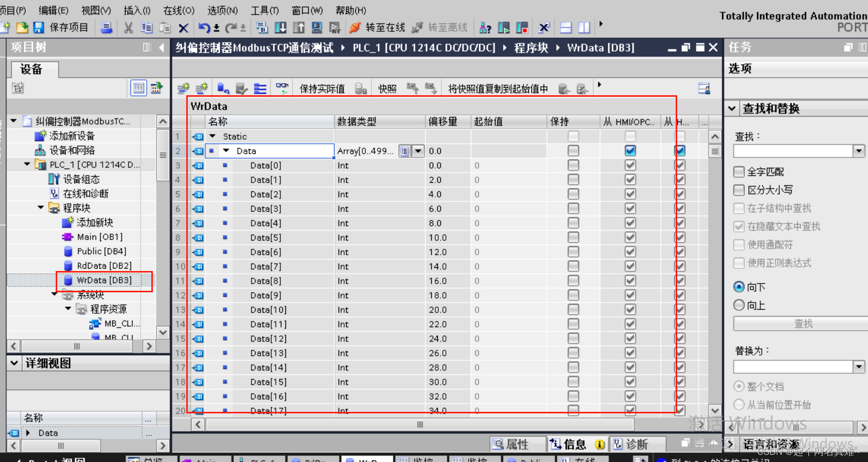868x462 pixels.
Task: Click the Snapshot button
Action: (388, 89)
